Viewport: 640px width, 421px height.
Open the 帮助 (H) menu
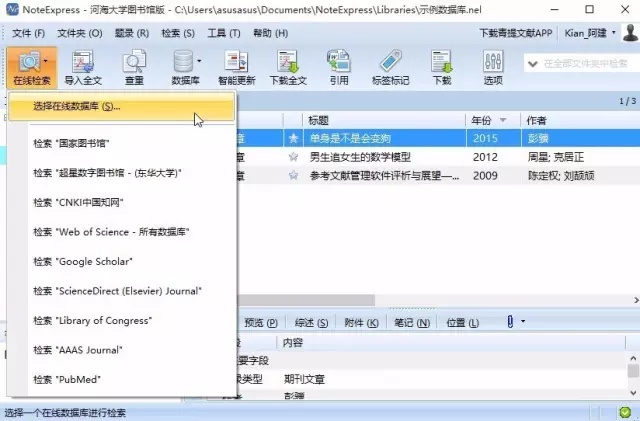point(270,33)
